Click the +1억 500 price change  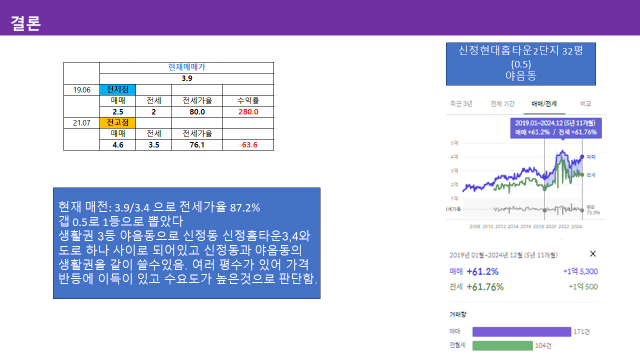click(583, 287)
